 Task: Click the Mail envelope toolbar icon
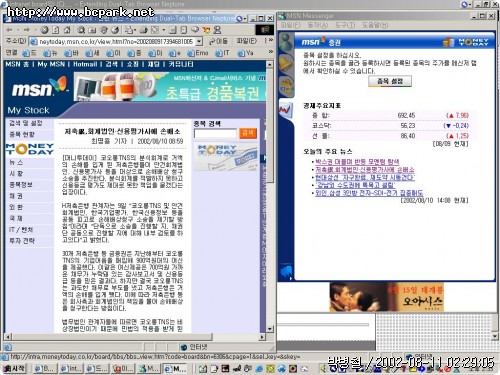129,30
